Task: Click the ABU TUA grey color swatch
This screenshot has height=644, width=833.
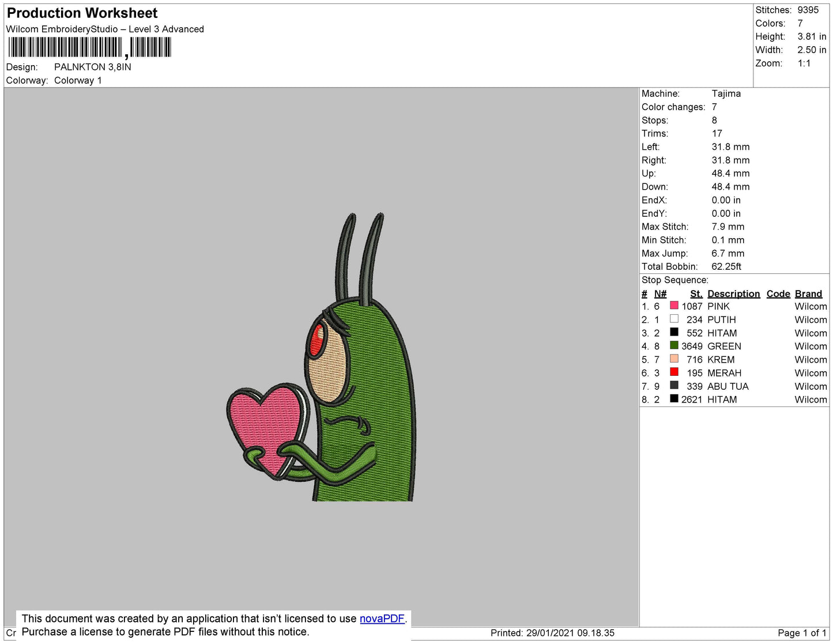Action: coord(674,385)
